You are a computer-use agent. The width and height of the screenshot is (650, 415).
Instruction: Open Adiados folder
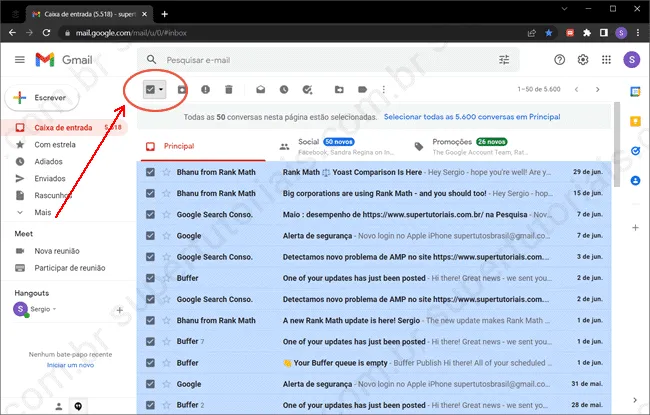[x=48, y=162]
